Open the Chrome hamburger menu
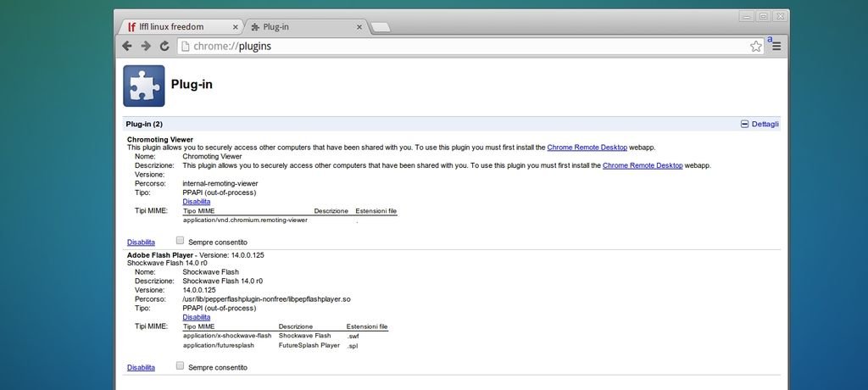 776,46
